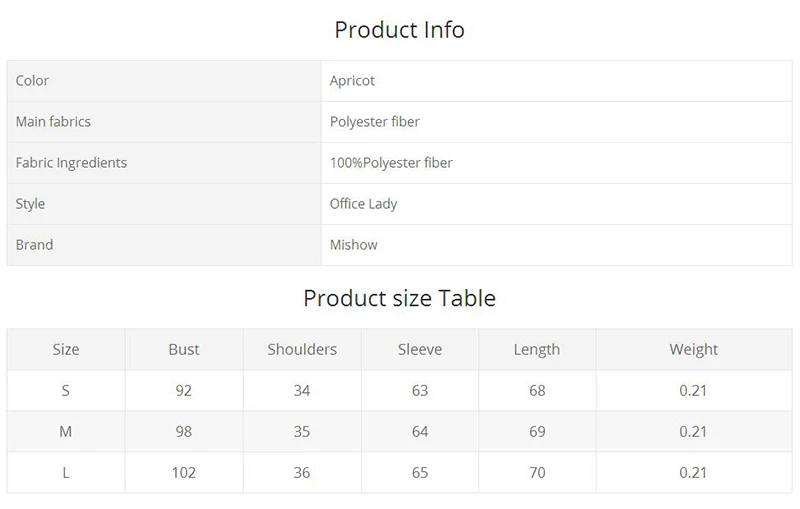Click the Sleeve column header
Image resolution: width=800 pixels, height=509 pixels.
pyautogui.click(x=420, y=349)
